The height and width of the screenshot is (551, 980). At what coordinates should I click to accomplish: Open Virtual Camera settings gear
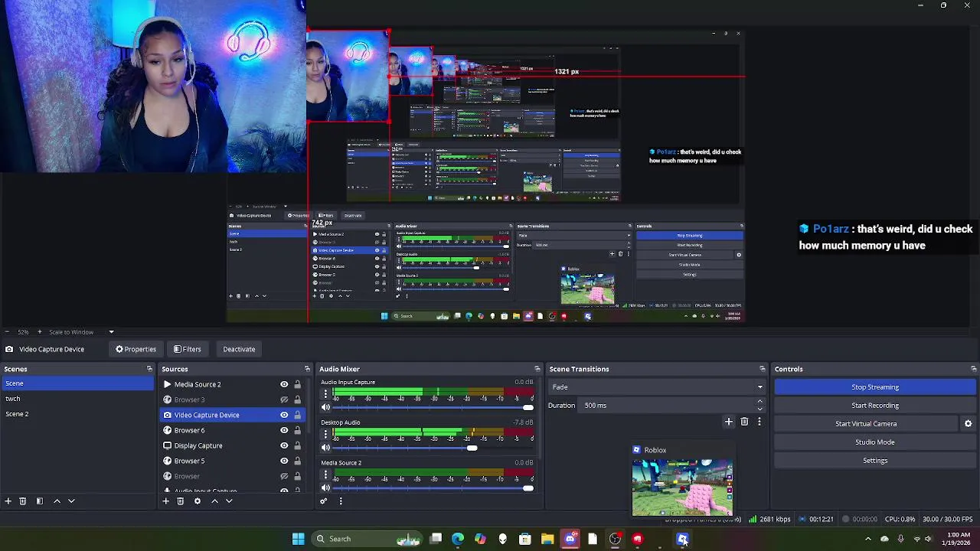click(x=968, y=424)
